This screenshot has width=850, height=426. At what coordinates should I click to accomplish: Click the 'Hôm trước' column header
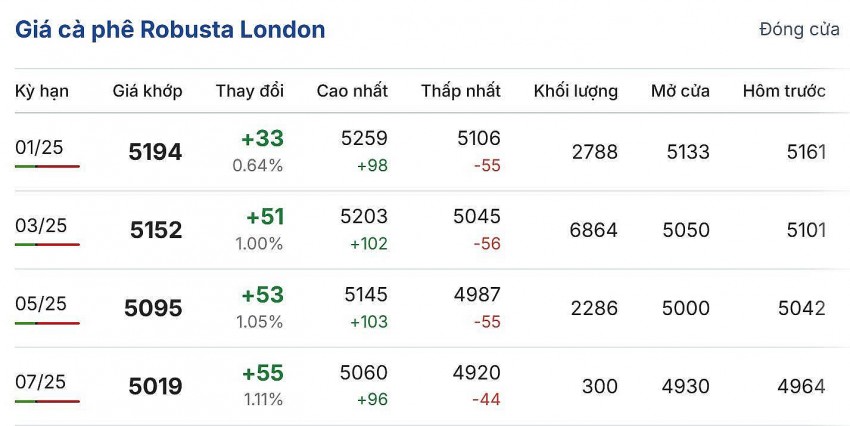[784, 91]
